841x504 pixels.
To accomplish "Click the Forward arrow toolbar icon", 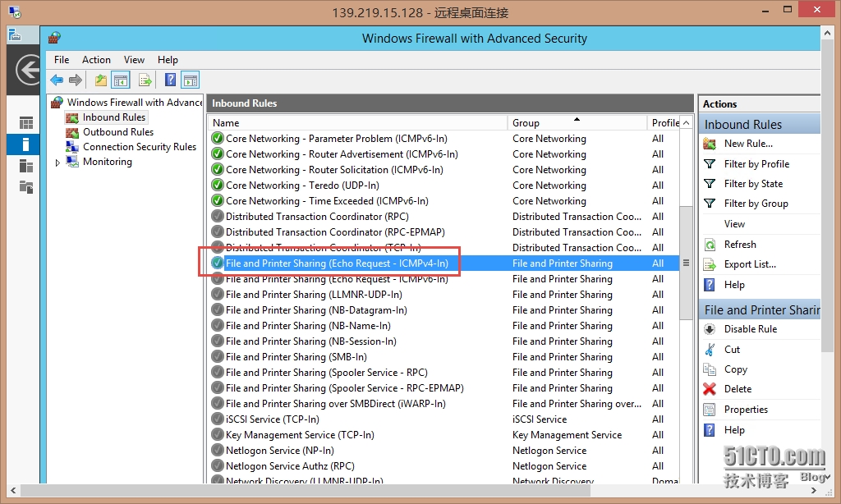I will point(76,80).
